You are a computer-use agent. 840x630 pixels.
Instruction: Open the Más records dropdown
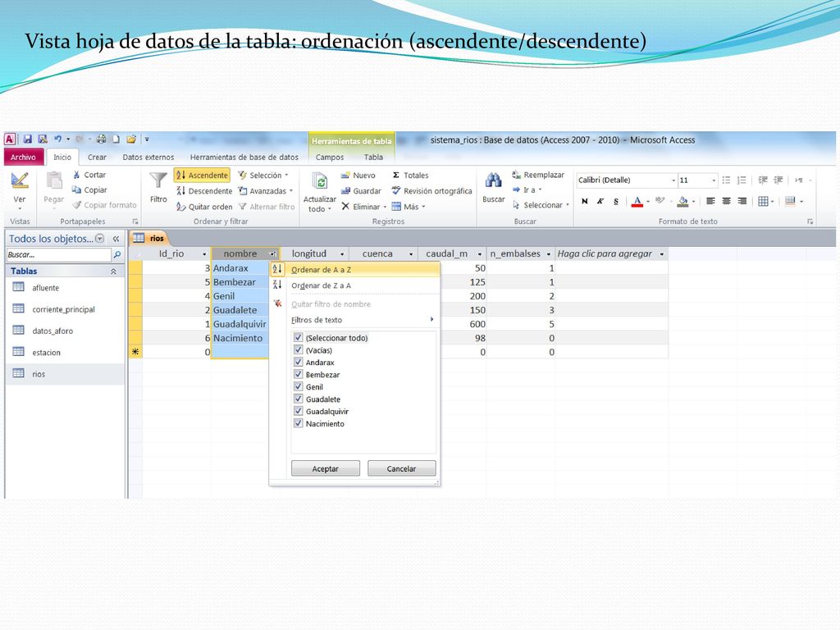409,206
